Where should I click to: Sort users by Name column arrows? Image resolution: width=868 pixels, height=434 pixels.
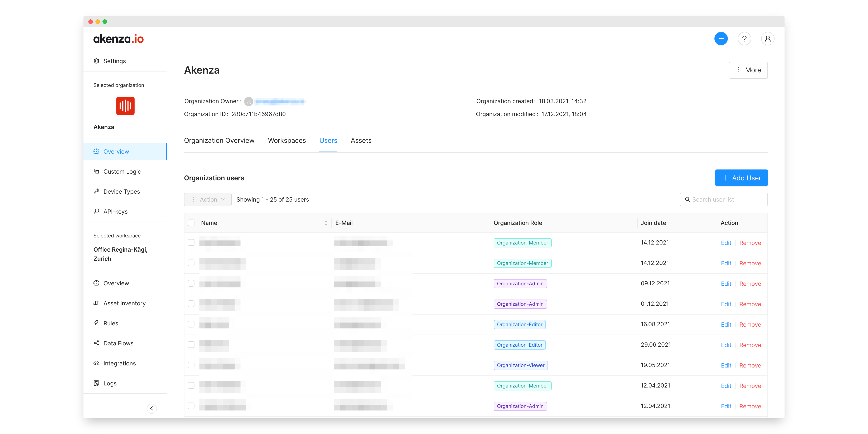(326, 223)
